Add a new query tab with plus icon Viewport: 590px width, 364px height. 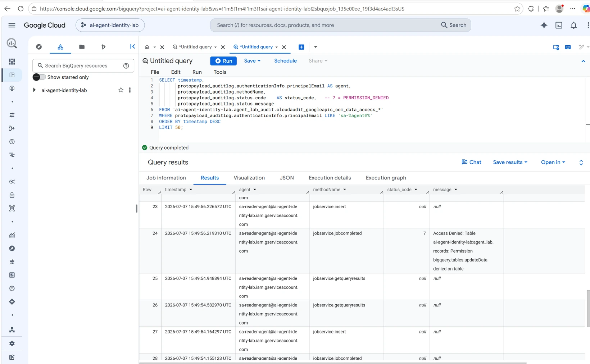(x=301, y=47)
